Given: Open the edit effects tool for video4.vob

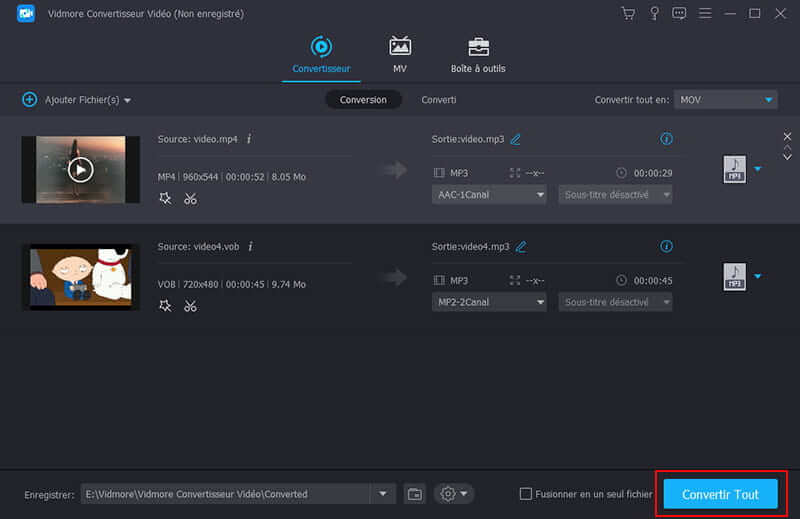Looking at the screenshot, I should tap(165, 306).
